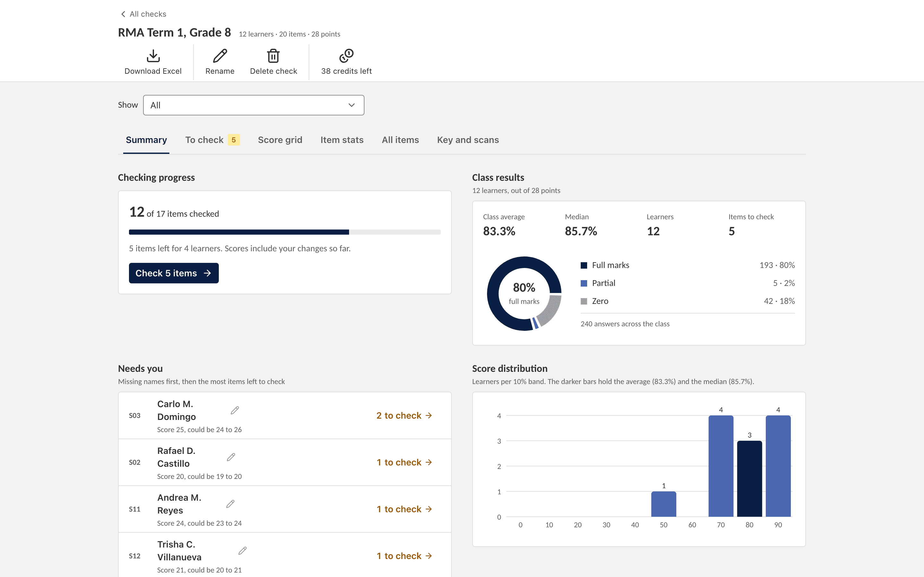Click the dark 80 band bar in the chart
Screen dimensions: 924x577
point(749,479)
